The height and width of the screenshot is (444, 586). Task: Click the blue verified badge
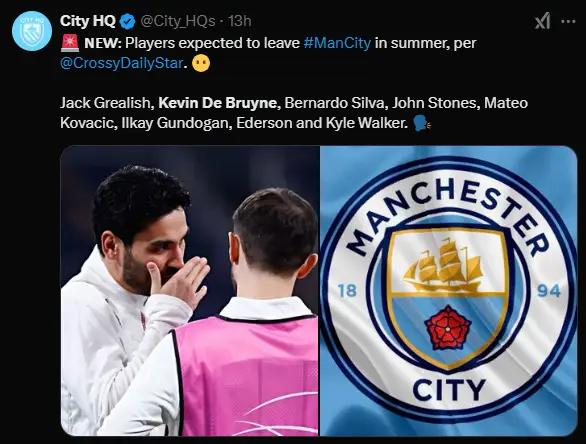(x=127, y=21)
